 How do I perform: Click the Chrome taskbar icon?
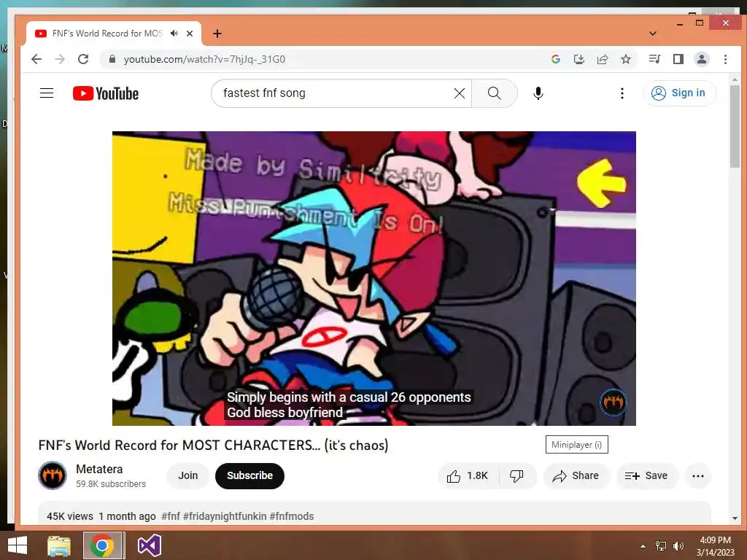tap(101, 545)
